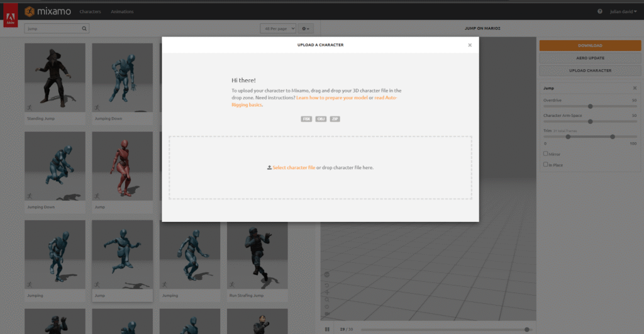This screenshot has height=334, width=644.
Task: Open the read Auto-Rigging basics link
Action: [314, 101]
